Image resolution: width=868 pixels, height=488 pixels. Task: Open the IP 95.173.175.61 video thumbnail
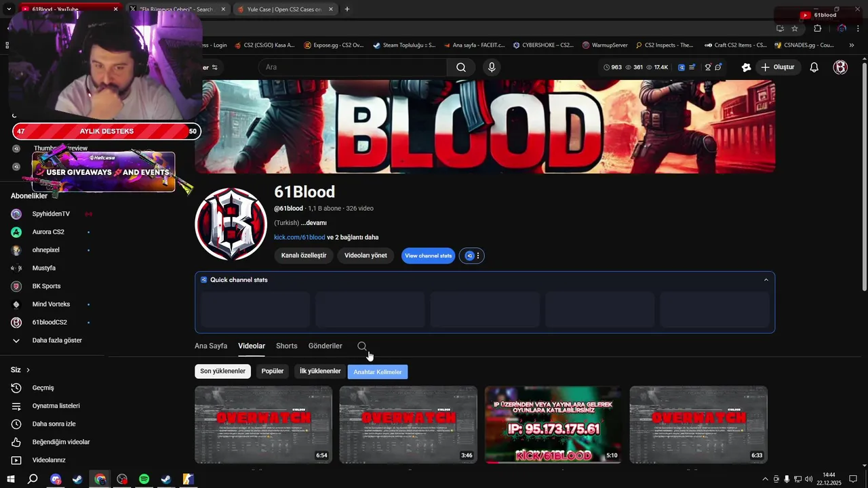[x=553, y=425]
